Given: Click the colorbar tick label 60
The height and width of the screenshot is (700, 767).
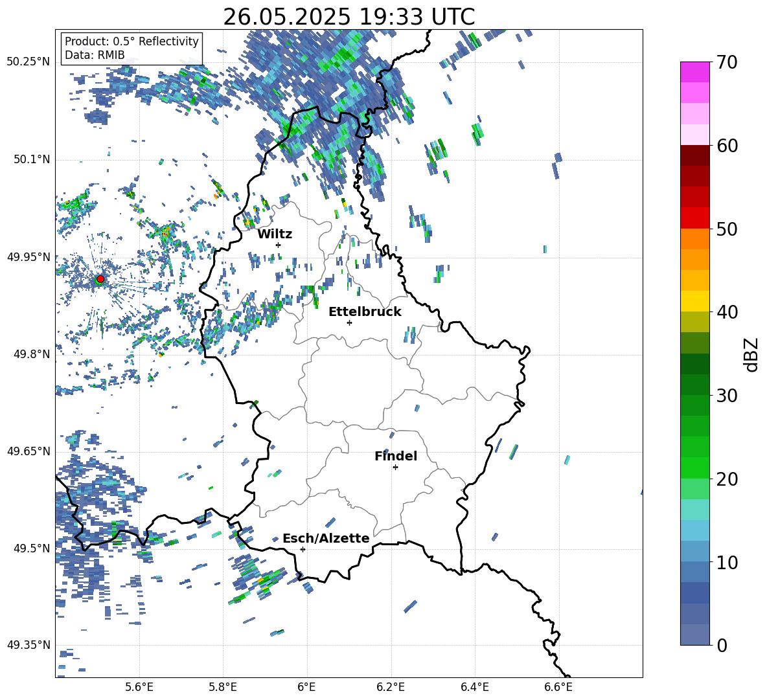Looking at the screenshot, I should pyautogui.click(x=727, y=146).
